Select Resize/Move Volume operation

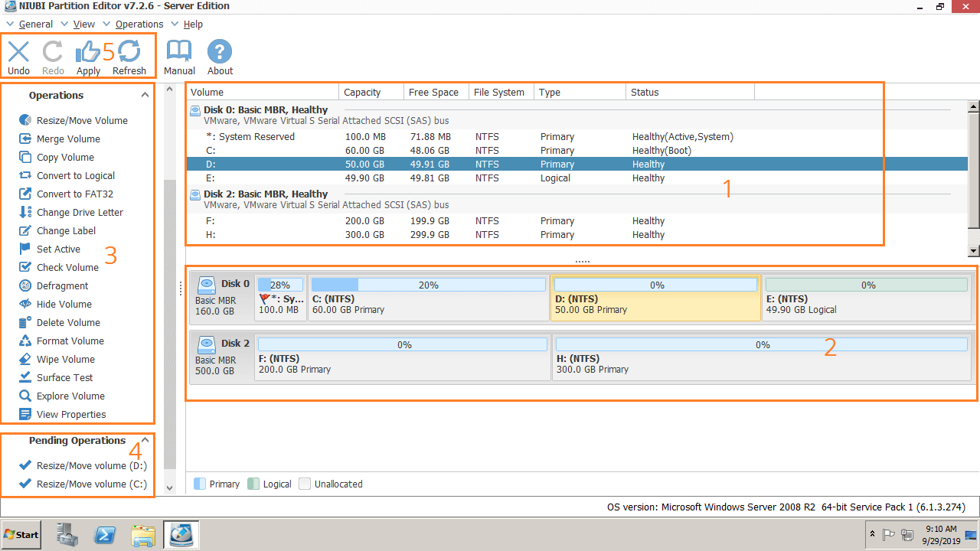82,120
